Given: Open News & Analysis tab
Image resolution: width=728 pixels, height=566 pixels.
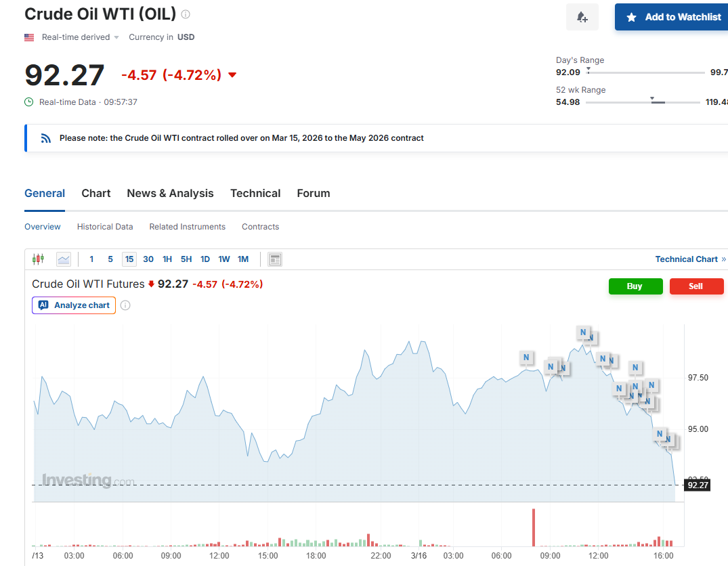Looking at the screenshot, I should pos(171,193).
